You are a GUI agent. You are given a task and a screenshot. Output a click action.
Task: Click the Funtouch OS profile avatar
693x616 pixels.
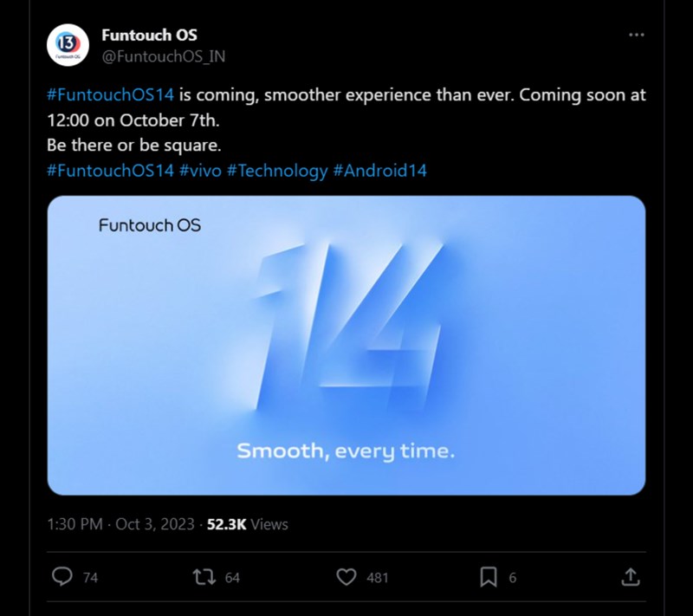coord(68,45)
